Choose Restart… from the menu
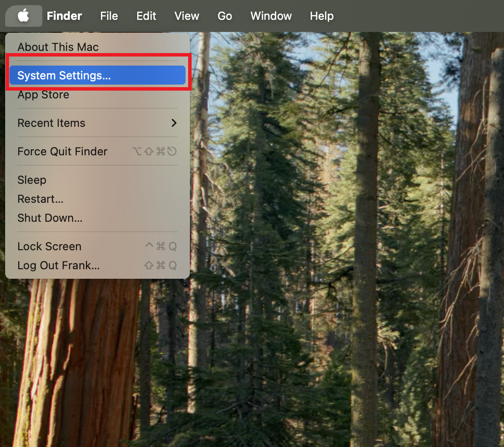 click(x=40, y=199)
